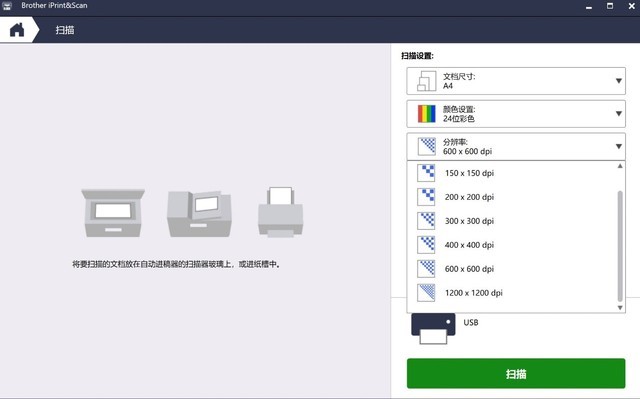Click the dropdown arrow of 颜色设置
Screen dimensions: 640x399
(618, 113)
